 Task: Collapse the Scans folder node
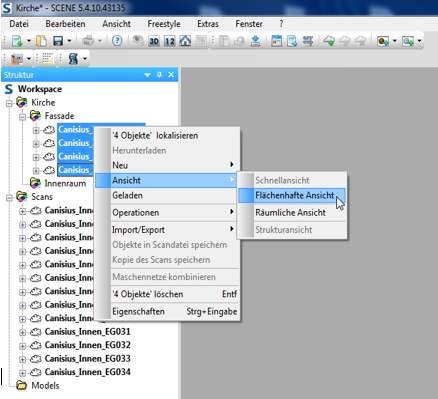[9, 198]
